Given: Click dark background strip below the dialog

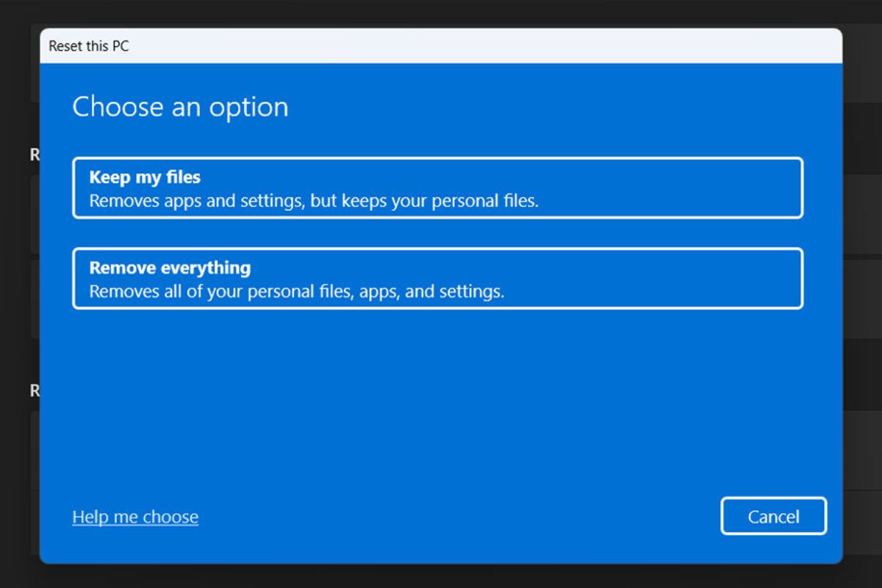Looking at the screenshot, I should (441, 577).
